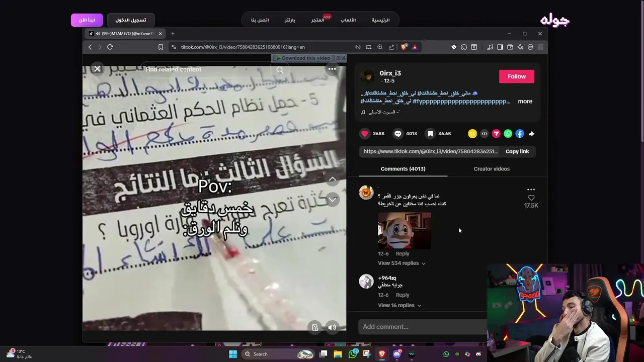This screenshot has height=362, width=644.
Task: Share the page from address bar icon
Action: click(391, 47)
